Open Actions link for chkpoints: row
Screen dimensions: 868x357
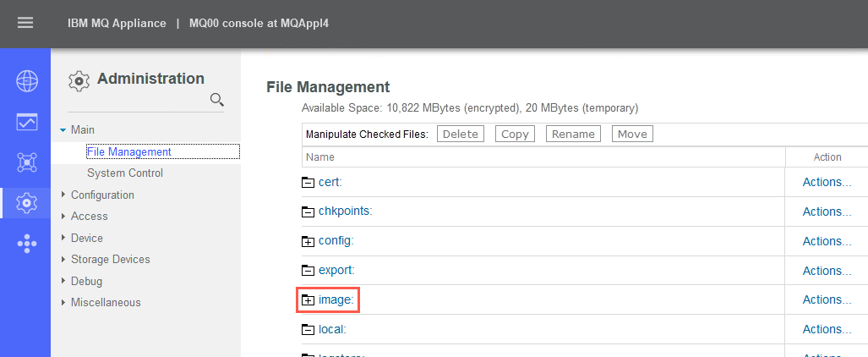(x=827, y=211)
